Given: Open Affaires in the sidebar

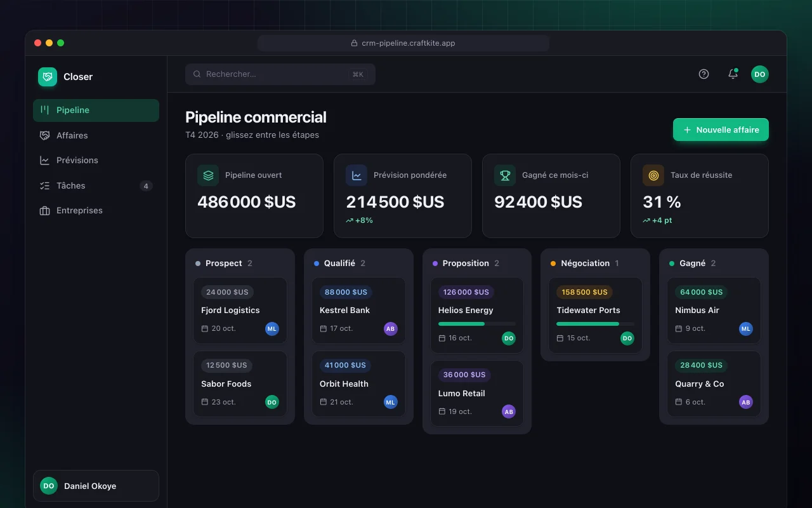Looking at the screenshot, I should pos(96,135).
